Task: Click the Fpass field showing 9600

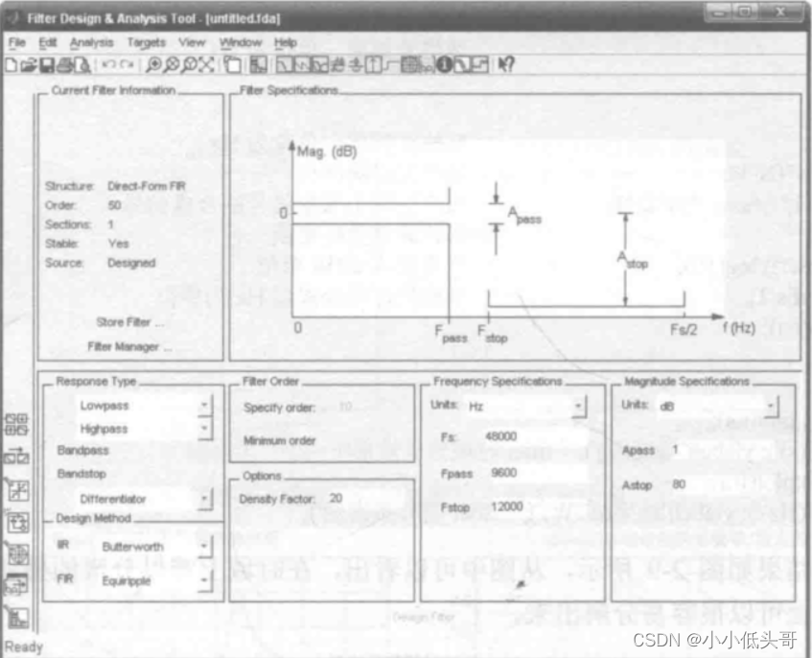Action: tap(538, 473)
